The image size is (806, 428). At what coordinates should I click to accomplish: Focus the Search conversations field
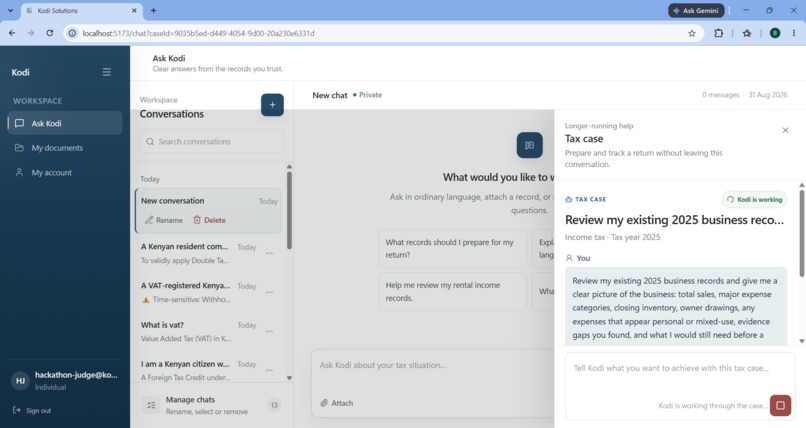click(x=211, y=141)
